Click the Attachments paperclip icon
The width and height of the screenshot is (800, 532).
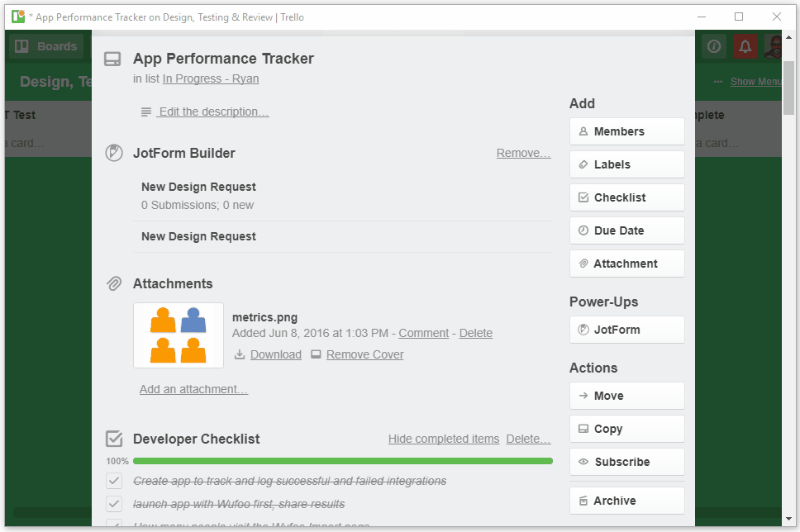[x=114, y=283]
